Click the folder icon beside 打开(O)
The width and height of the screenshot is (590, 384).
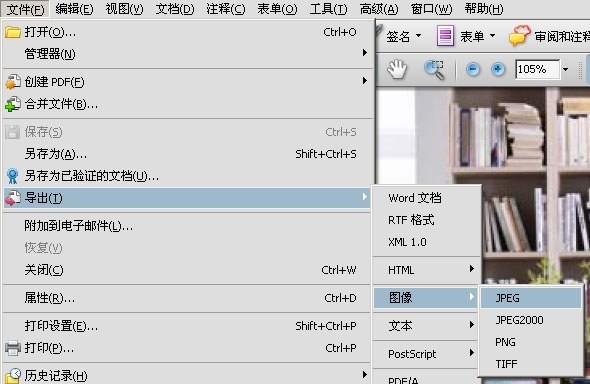pos(13,32)
